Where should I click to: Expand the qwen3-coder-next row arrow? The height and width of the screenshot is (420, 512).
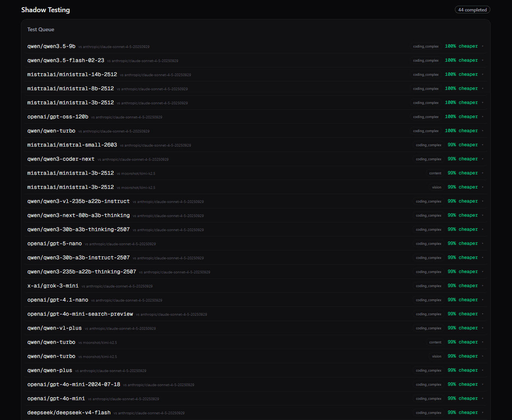483,159
